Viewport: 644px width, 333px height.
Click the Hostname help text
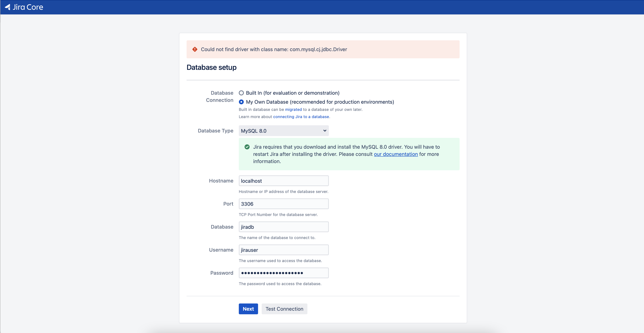(283, 192)
